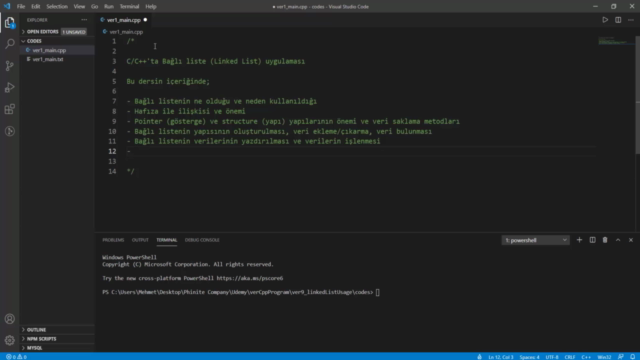640x360 pixels.
Task: Open ver1_main.cpp in the explorer tree
Action: point(57,50)
